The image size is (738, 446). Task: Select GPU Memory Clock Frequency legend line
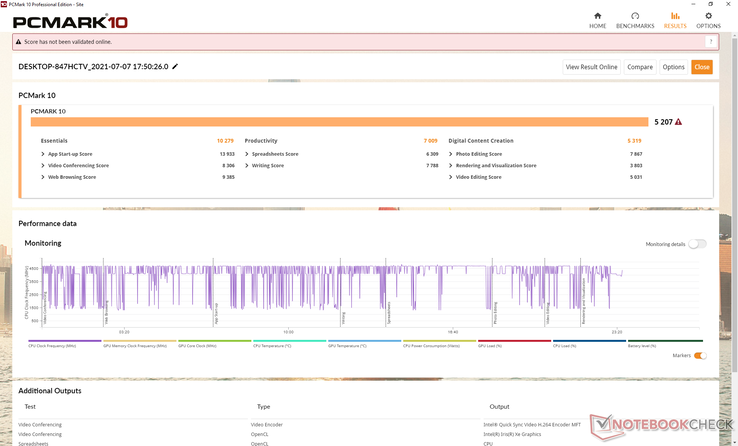[139, 341]
